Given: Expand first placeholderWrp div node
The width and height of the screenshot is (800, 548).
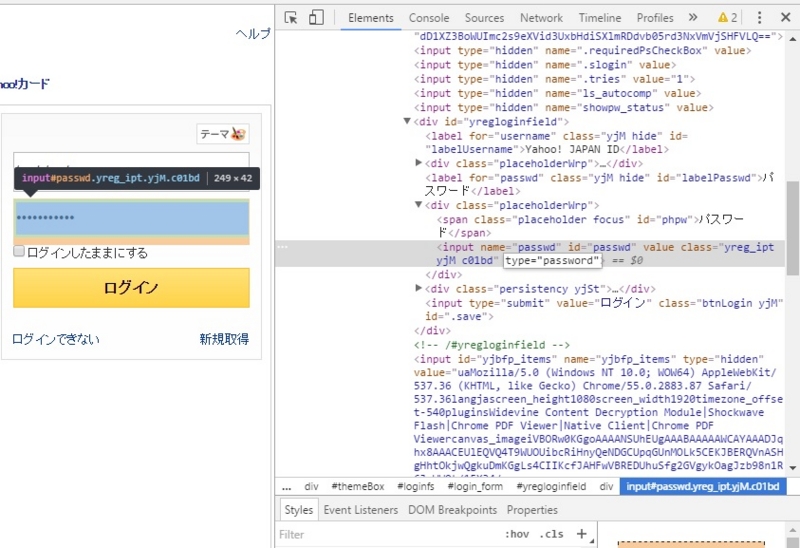Looking at the screenshot, I should [x=418, y=163].
